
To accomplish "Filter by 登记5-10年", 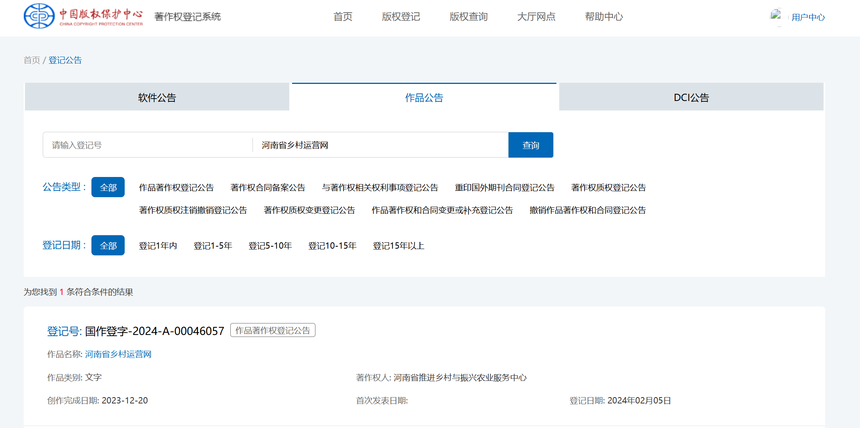I will (x=270, y=246).
